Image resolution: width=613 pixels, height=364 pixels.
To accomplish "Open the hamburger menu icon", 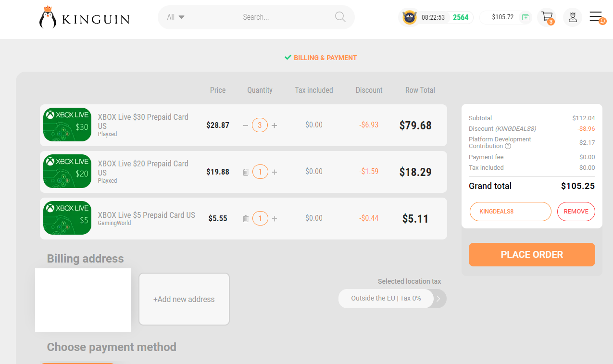I will point(596,17).
